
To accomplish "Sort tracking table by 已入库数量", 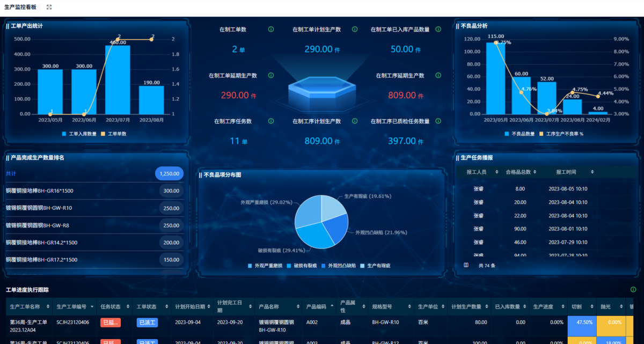I will pyautogui.click(x=524, y=306).
